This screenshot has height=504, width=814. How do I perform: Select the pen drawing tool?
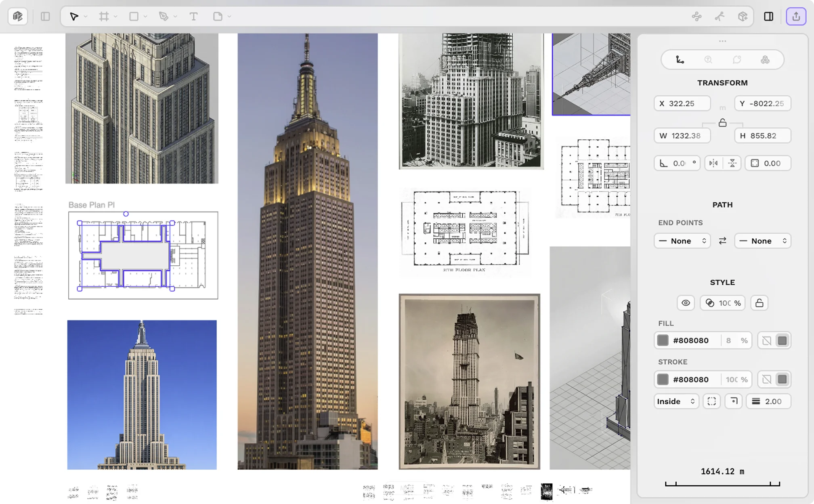(164, 17)
